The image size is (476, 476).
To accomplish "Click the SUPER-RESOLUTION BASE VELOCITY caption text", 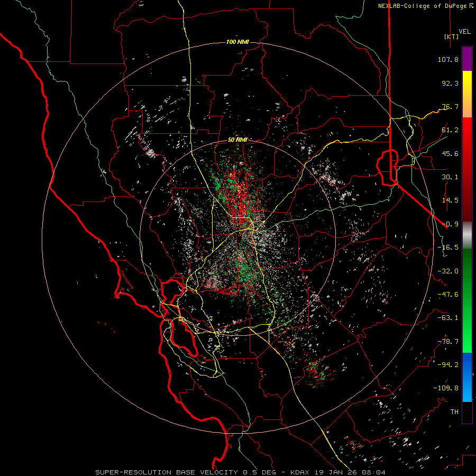I will coord(168,472).
